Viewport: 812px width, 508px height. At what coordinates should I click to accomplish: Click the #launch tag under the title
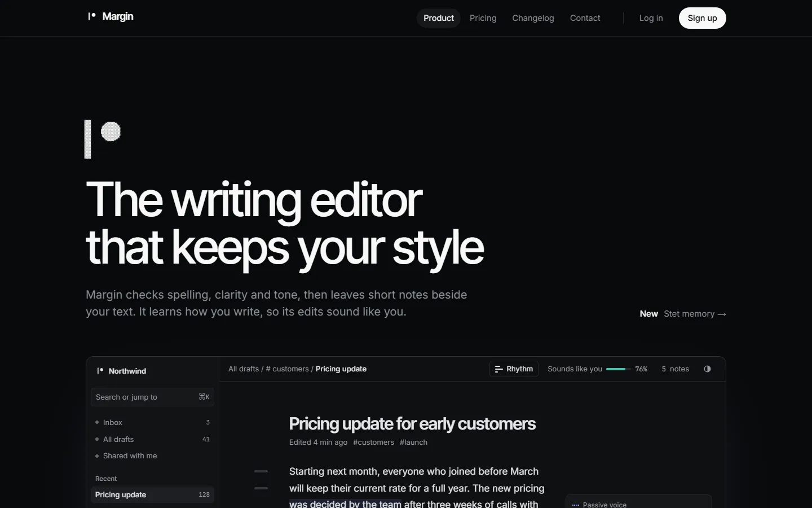tap(413, 443)
